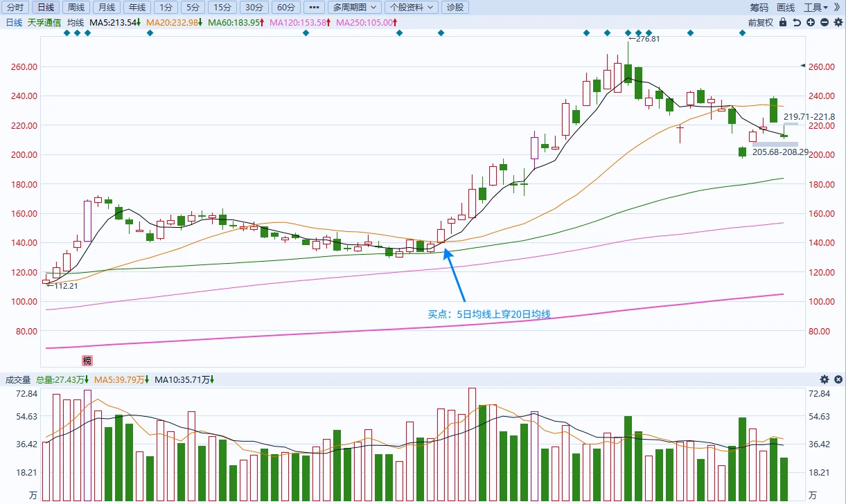
Task: Expand the 个股资料 dropdown
Action: (x=412, y=8)
